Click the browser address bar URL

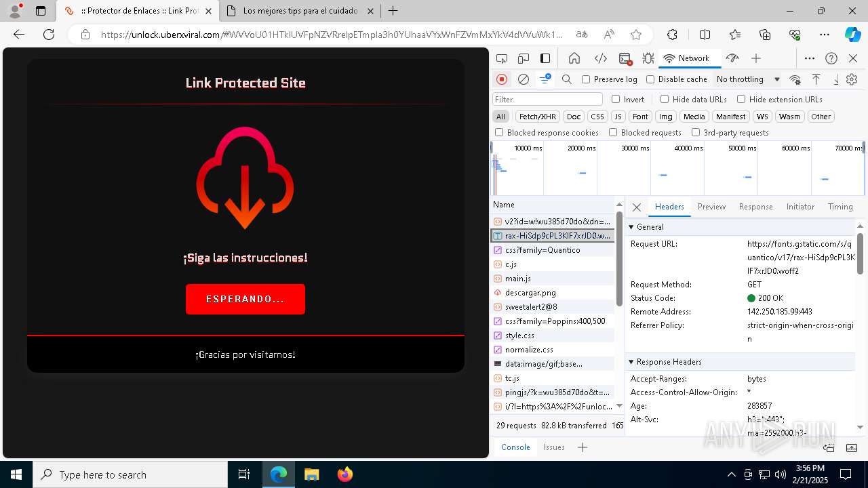point(331,35)
